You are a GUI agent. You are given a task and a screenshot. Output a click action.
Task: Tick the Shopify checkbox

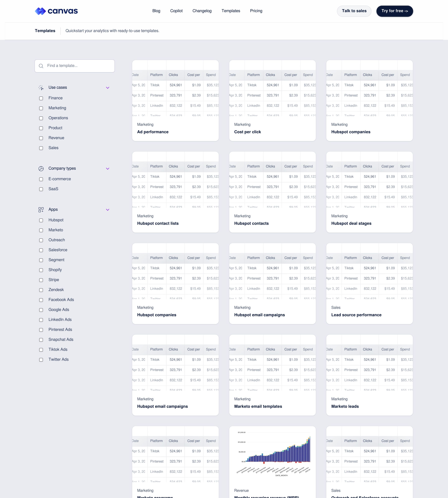click(41, 270)
